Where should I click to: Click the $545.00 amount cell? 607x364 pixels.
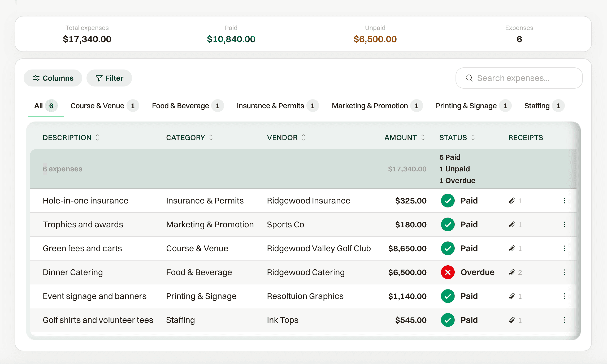[x=411, y=320]
